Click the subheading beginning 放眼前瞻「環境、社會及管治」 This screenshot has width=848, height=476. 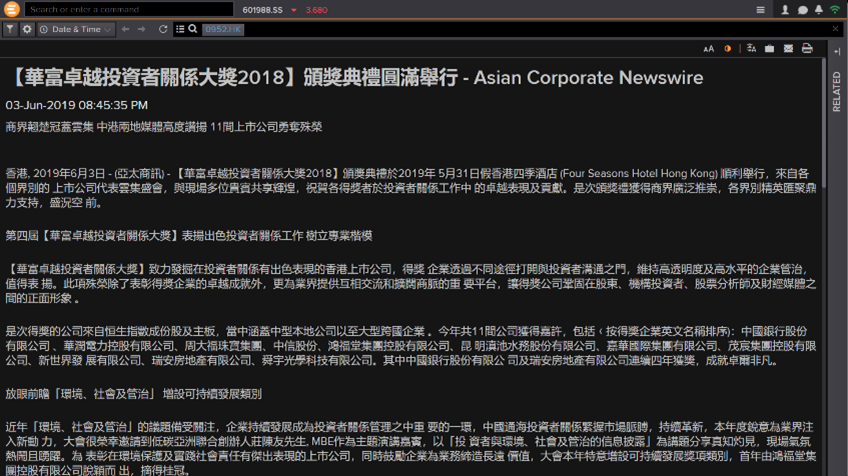134,394
